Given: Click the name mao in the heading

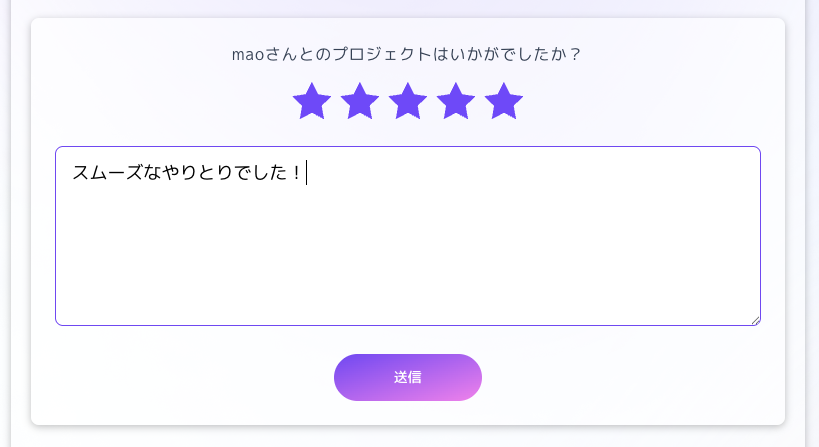Looking at the screenshot, I should tap(247, 54).
